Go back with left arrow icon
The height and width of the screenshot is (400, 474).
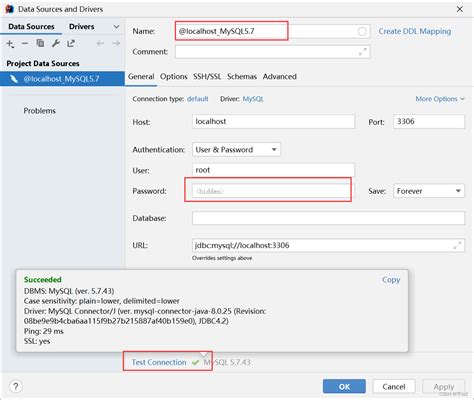pos(100,43)
